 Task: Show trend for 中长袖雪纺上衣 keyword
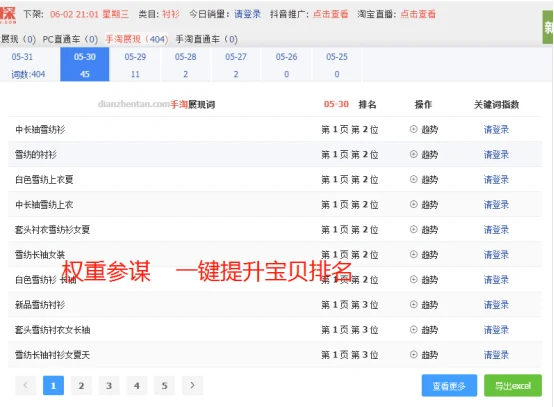[x=413, y=205]
